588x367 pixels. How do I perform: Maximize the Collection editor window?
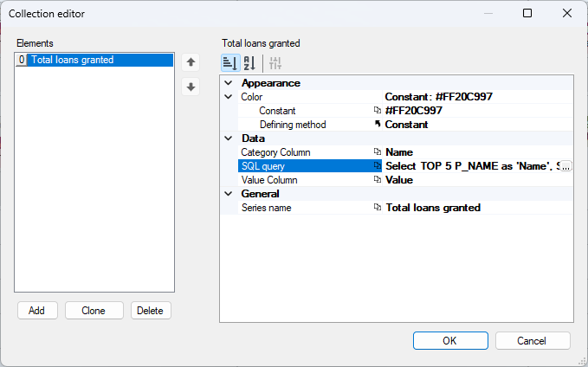pos(527,13)
